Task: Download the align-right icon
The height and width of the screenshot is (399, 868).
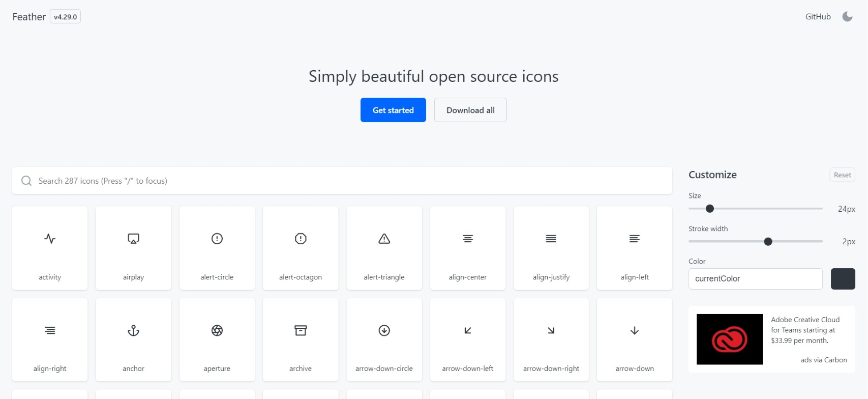Action: (50, 339)
